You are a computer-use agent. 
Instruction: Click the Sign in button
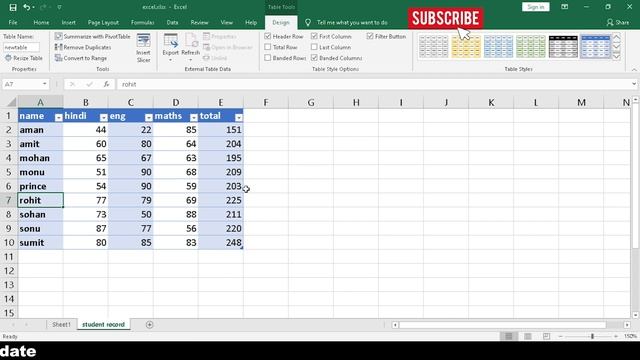(536, 7)
